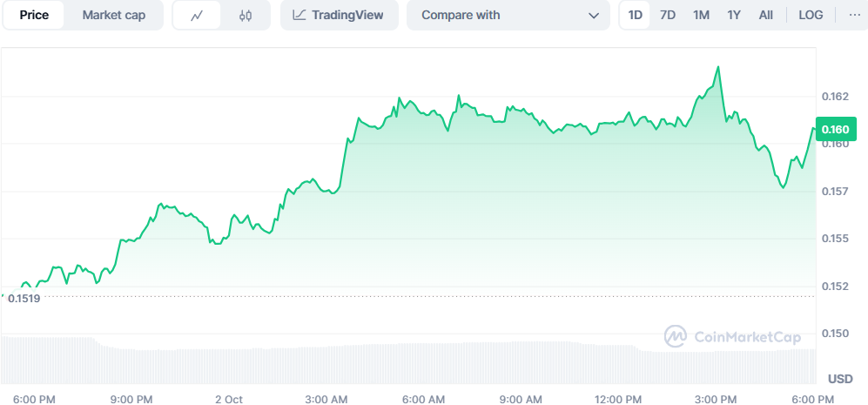Image resolution: width=868 pixels, height=405 pixels.
Task: Select the 1D time range
Action: coord(636,16)
